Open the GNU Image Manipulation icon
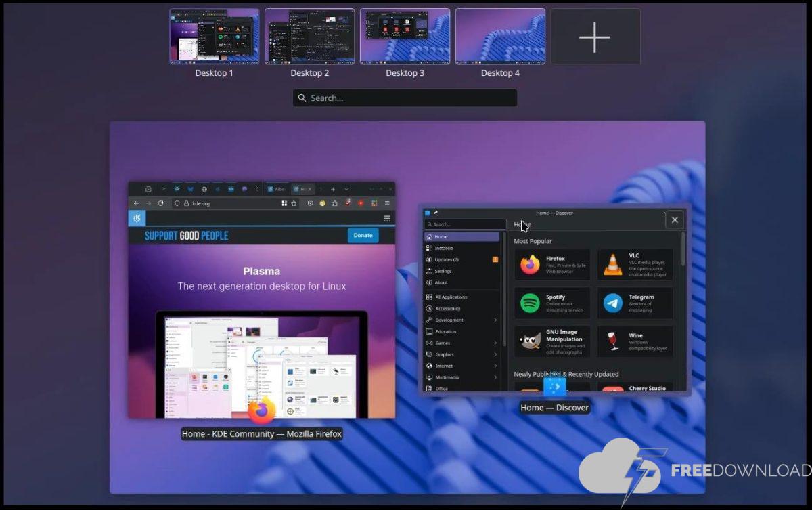Viewport: 812px width, 510px height. [530, 341]
